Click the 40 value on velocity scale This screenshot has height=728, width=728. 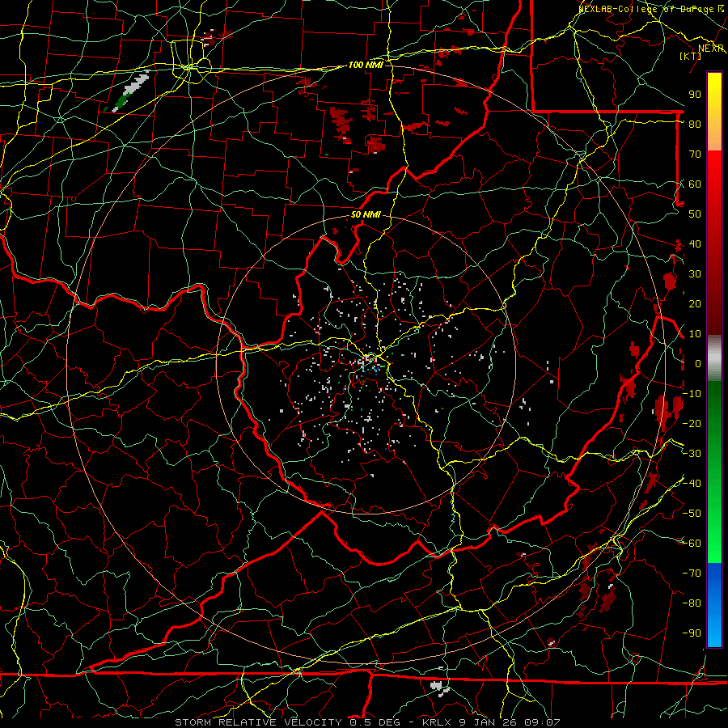point(695,243)
